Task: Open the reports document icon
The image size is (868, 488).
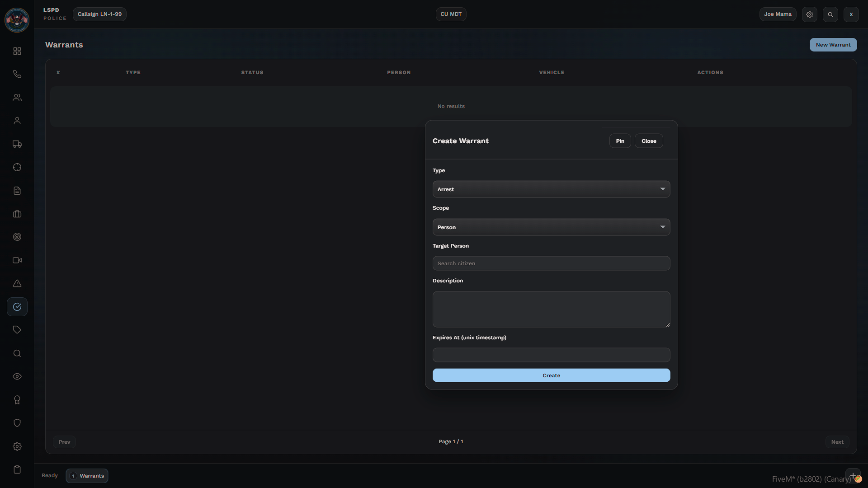Action: pyautogui.click(x=17, y=191)
